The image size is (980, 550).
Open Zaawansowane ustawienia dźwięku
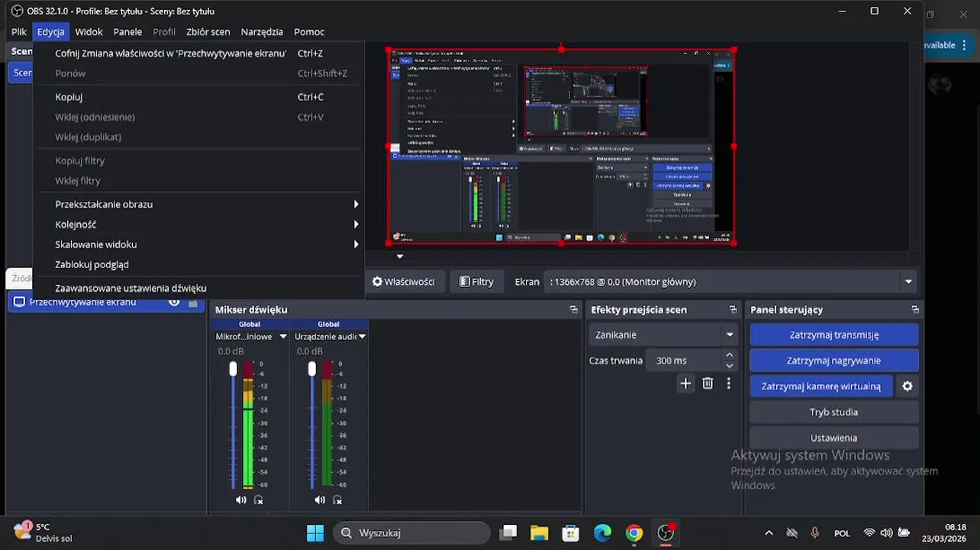tap(198, 288)
